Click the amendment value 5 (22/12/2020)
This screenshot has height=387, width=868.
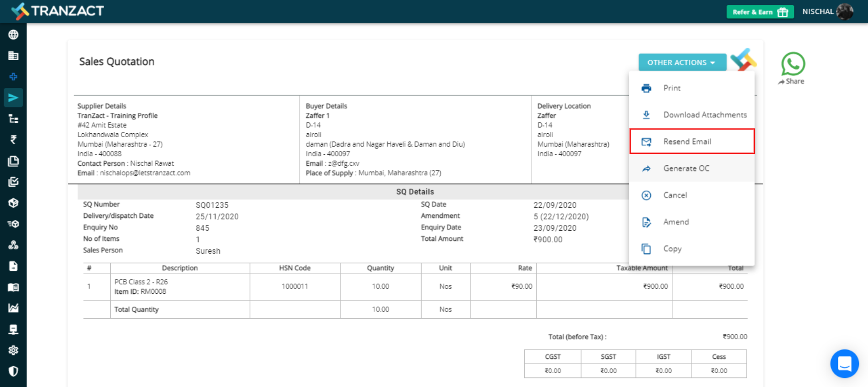tap(561, 216)
